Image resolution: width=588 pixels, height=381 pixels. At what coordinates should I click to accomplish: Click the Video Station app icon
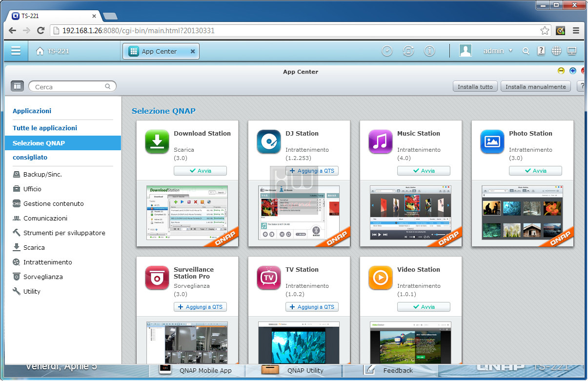pos(381,278)
